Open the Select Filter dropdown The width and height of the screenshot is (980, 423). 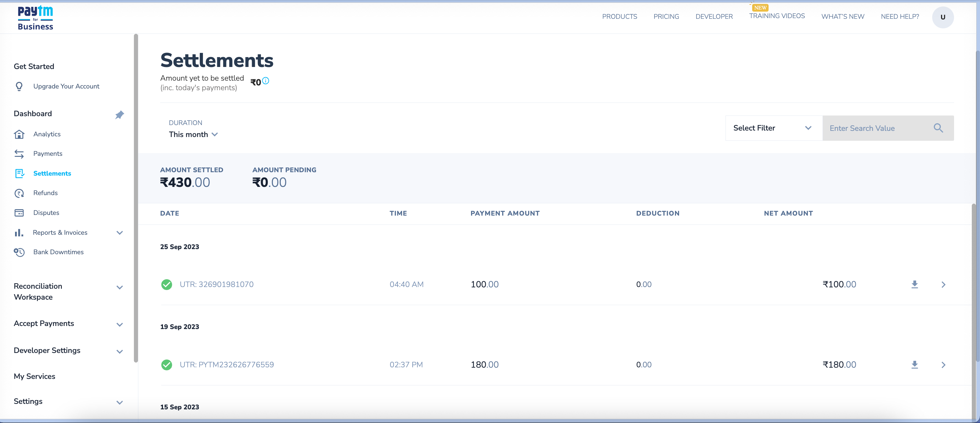coord(774,128)
